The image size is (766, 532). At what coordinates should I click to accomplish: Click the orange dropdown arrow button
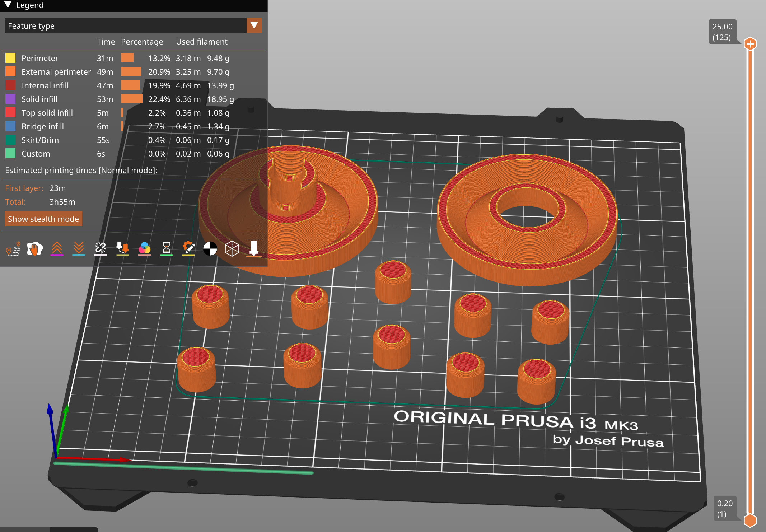tap(254, 26)
